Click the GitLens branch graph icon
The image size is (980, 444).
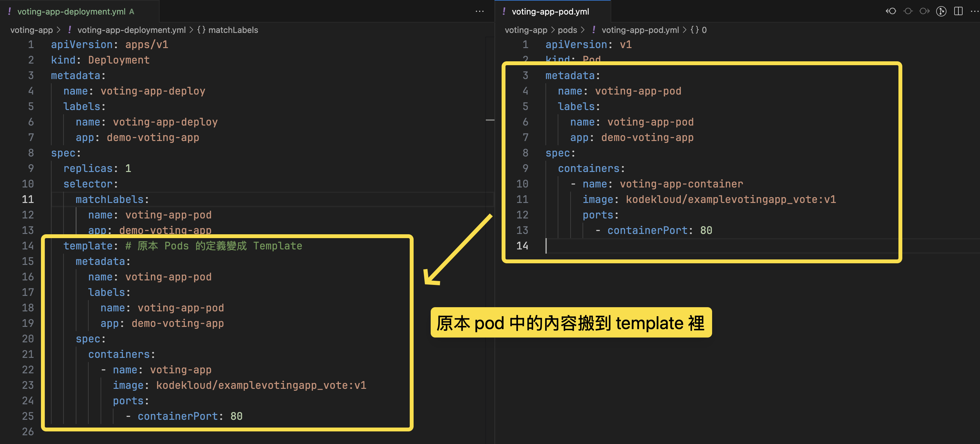tap(941, 11)
